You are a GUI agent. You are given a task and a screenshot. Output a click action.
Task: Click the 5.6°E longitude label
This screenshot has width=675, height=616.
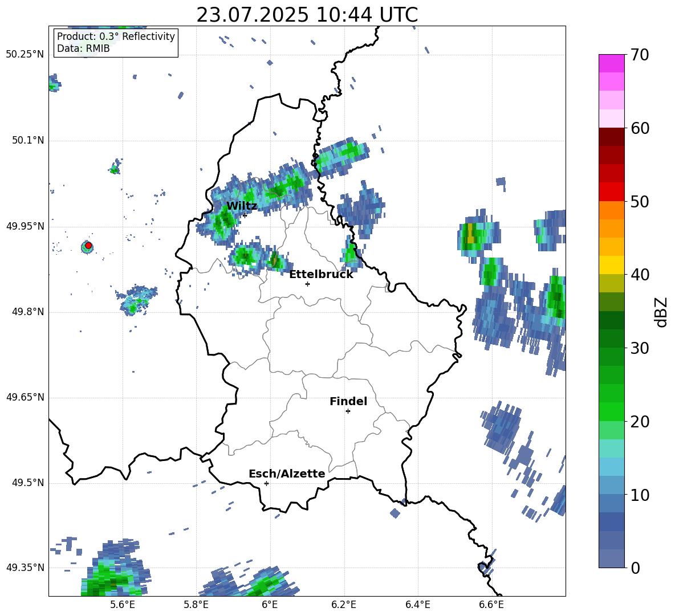coord(123,605)
